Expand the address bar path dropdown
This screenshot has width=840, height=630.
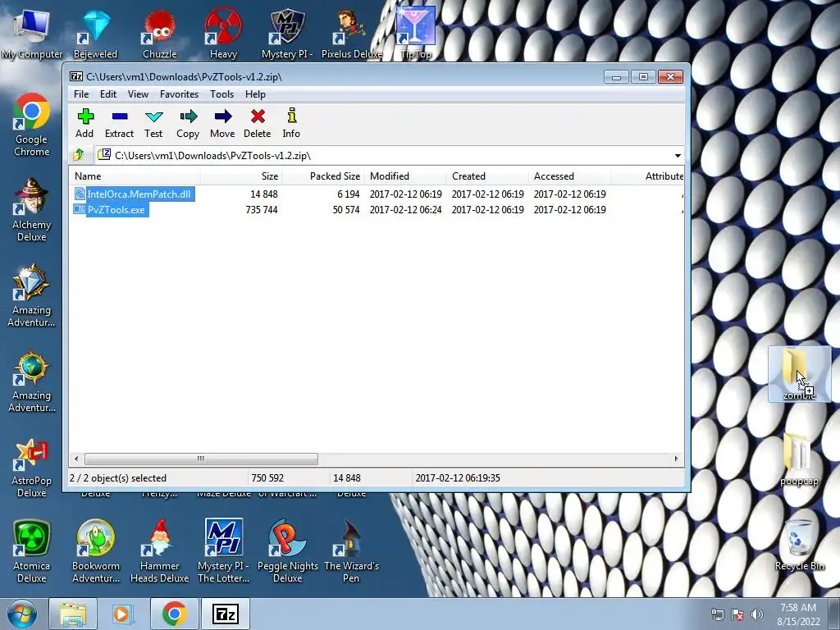click(x=678, y=155)
